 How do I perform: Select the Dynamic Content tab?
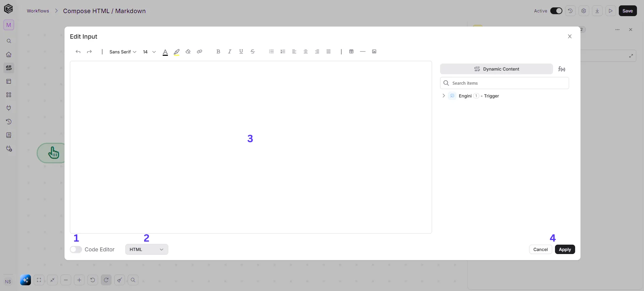tap(497, 69)
